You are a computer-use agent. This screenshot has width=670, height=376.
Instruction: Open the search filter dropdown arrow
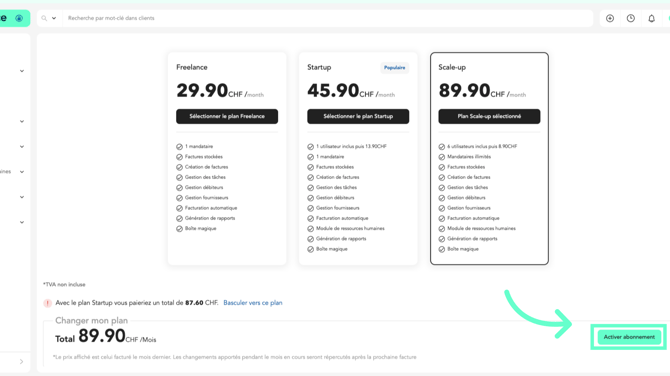[54, 18]
